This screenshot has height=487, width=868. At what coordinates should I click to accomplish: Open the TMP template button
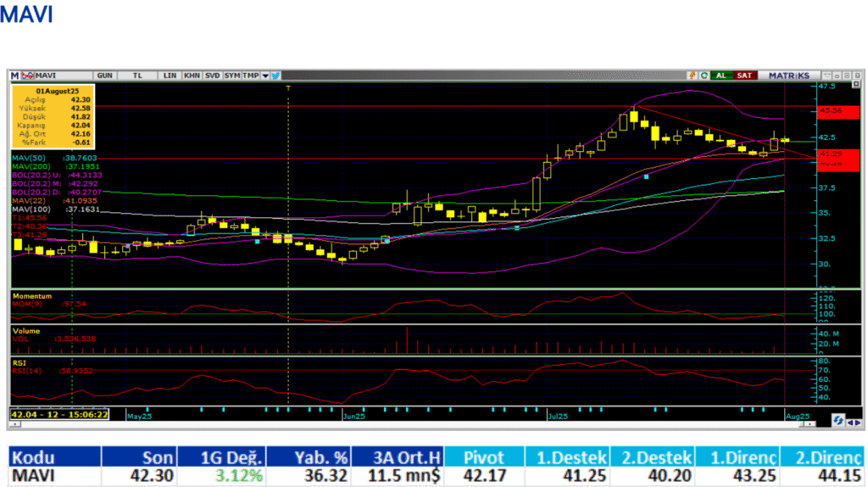click(251, 76)
